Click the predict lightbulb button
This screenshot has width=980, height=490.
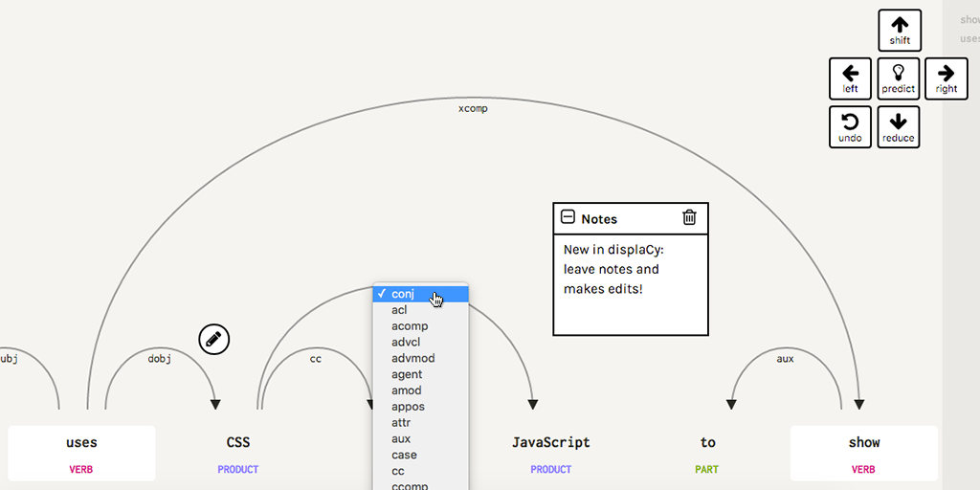pyautogui.click(x=898, y=78)
